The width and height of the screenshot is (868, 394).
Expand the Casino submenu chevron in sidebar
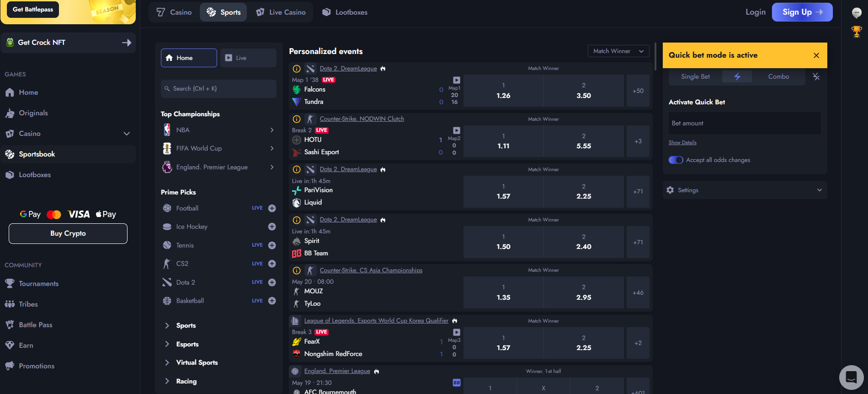(127, 134)
